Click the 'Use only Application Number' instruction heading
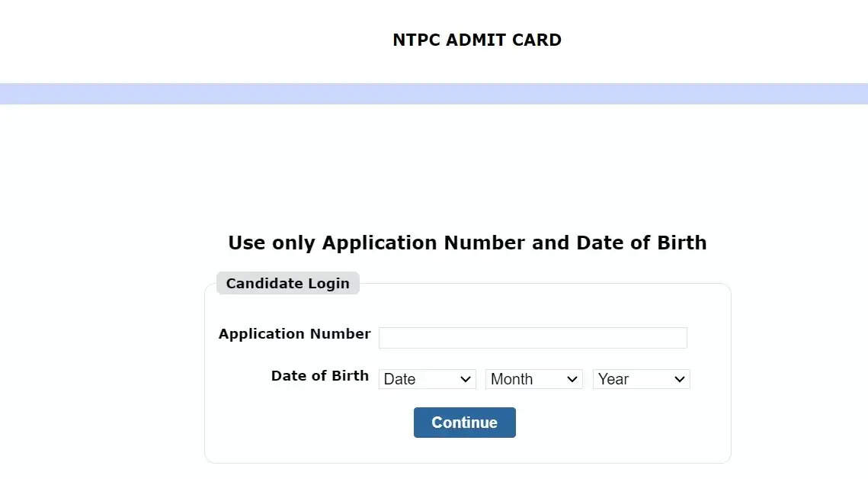Viewport: 868px width, 479px height. tap(467, 243)
